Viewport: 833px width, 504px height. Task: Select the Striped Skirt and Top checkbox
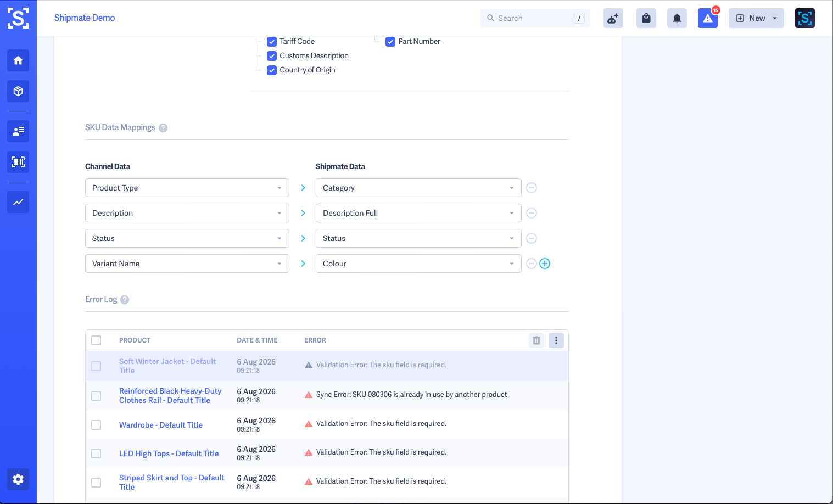click(96, 483)
